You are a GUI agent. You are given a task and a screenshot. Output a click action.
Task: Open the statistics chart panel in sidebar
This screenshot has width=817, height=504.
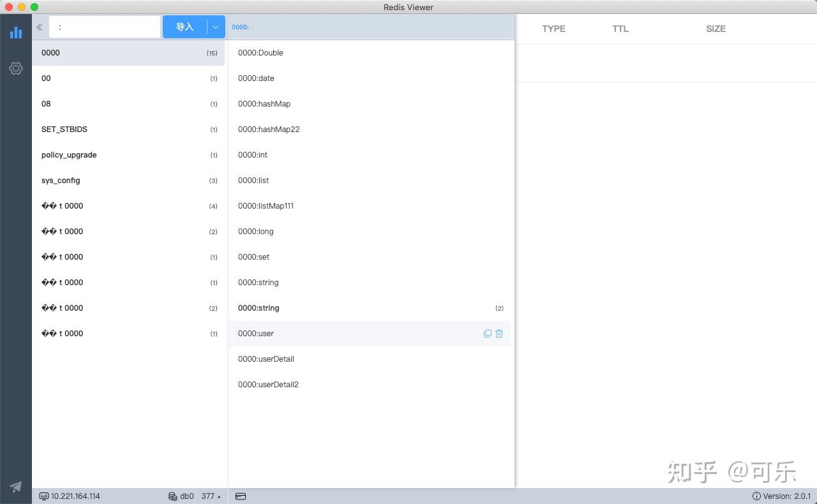tap(15, 33)
